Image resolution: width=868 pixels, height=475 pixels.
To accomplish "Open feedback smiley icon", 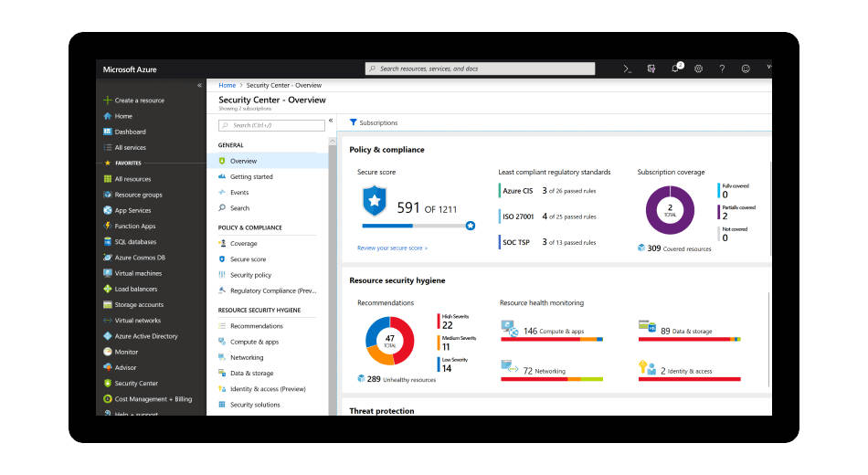I will 746,69.
